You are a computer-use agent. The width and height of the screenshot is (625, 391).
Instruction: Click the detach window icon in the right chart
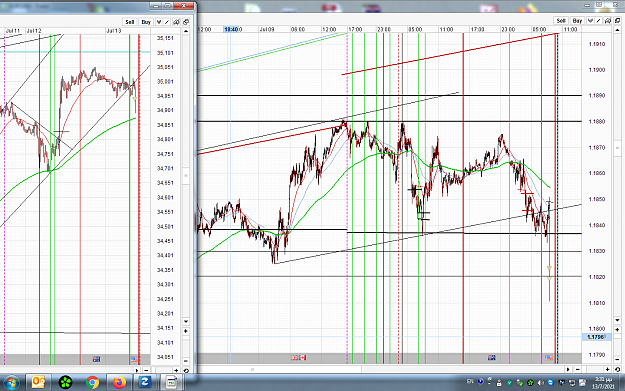(x=617, y=20)
